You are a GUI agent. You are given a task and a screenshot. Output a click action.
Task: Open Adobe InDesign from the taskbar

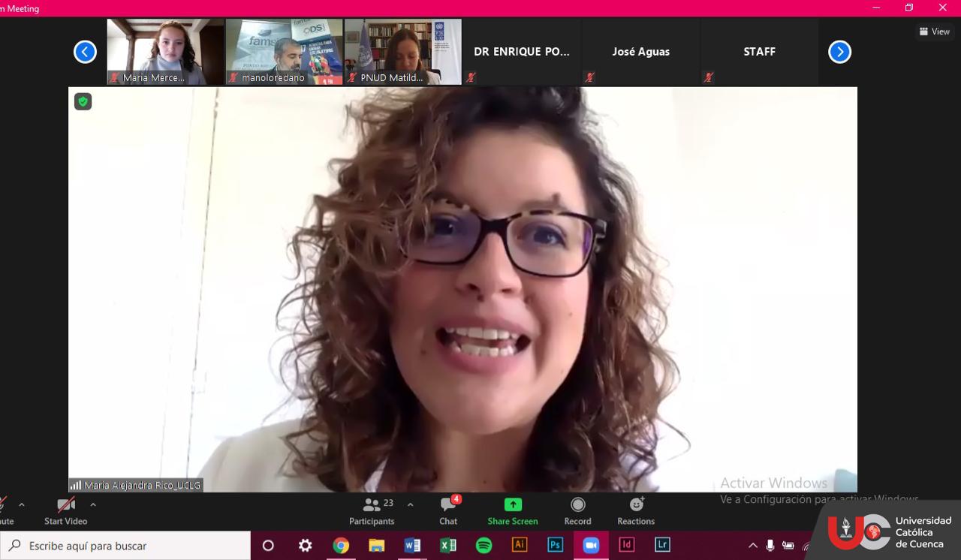pyautogui.click(x=627, y=545)
